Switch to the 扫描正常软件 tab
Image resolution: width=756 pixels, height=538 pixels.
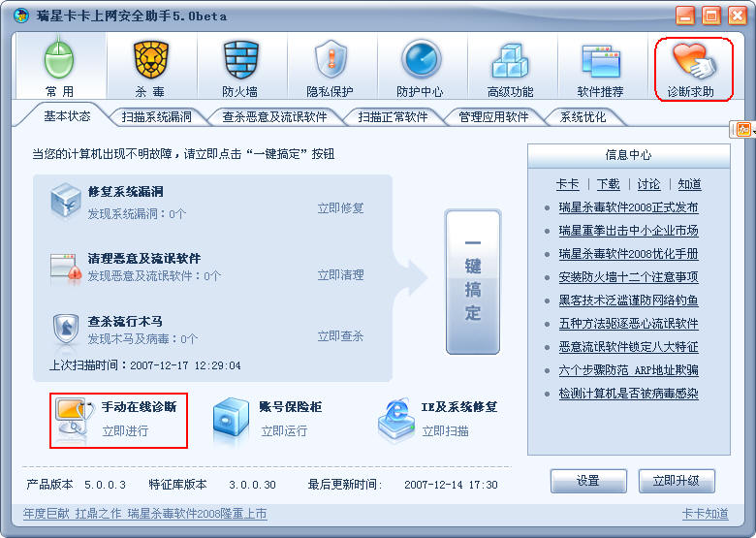click(x=393, y=116)
